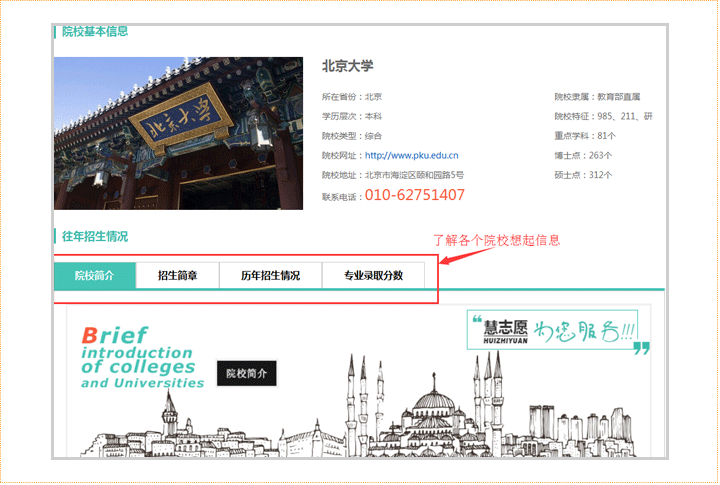Click the 博士点 263个 entry
The width and height of the screenshot is (720, 485).
click(x=583, y=155)
